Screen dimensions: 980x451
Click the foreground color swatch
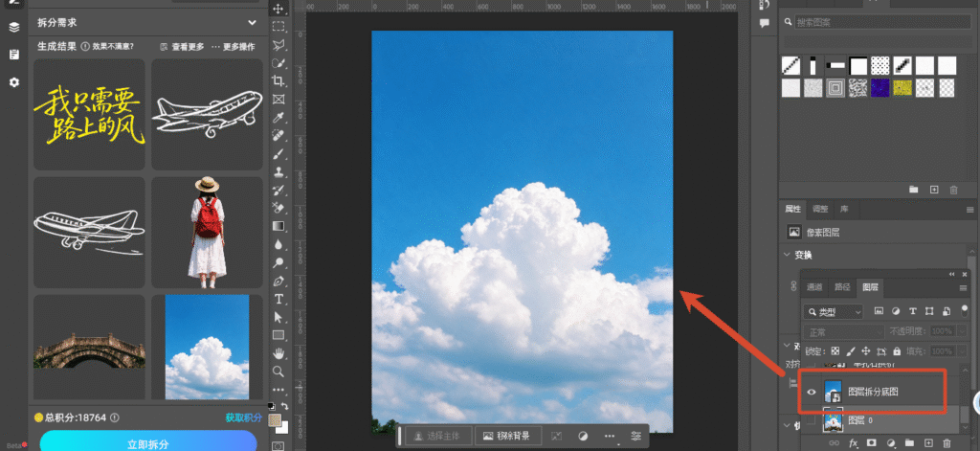pos(275,420)
